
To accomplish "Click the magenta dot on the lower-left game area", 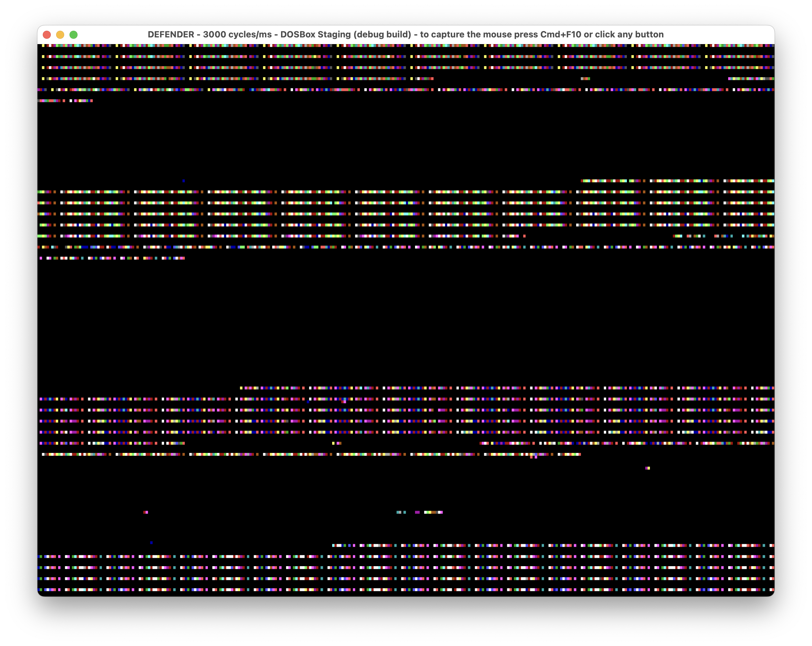I will tap(146, 512).
